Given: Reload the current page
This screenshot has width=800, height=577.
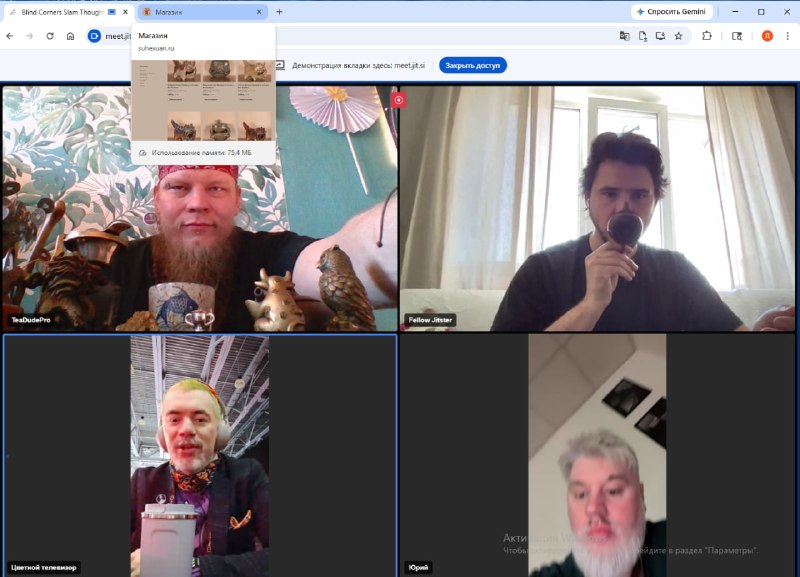Looking at the screenshot, I should [50, 36].
